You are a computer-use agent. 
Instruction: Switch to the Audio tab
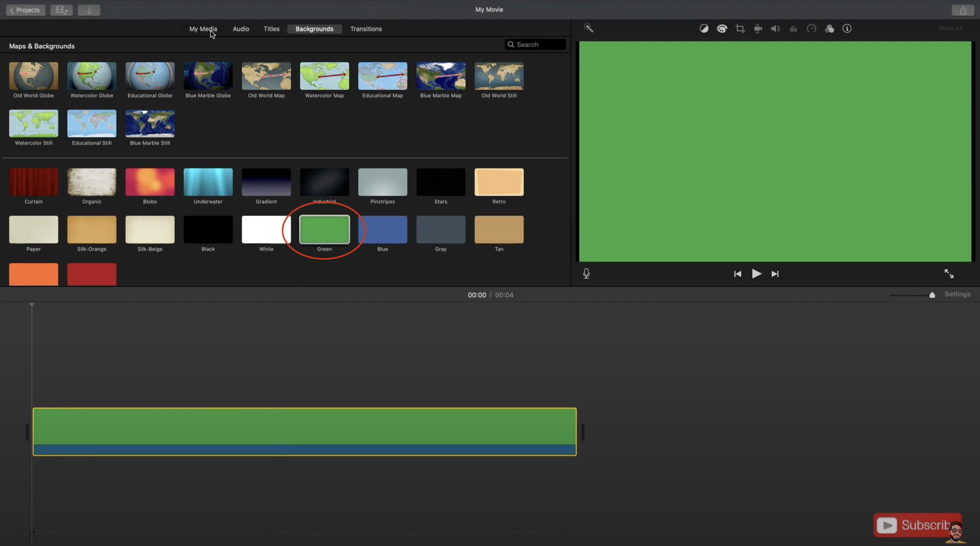241,29
